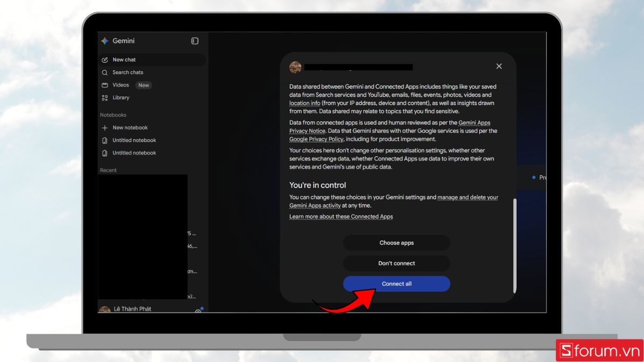This screenshot has height=362, width=644.
Task: Click the Choose apps button
Action: [397, 243]
